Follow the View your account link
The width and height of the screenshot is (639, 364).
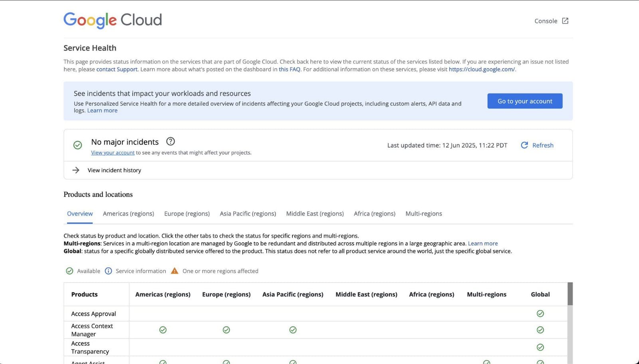coord(113,153)
